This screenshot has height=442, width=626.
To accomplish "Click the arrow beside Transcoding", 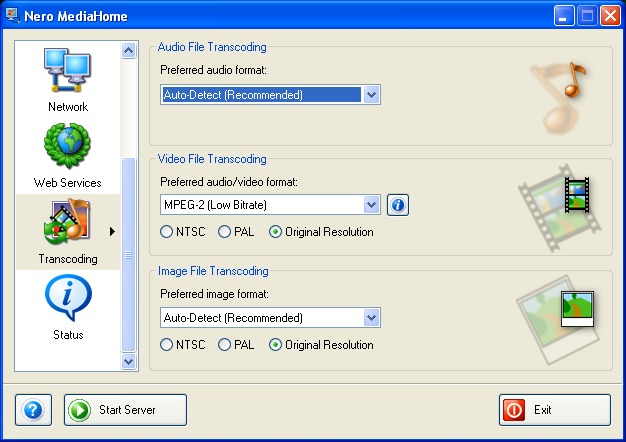I will click(x=112, y=232).
